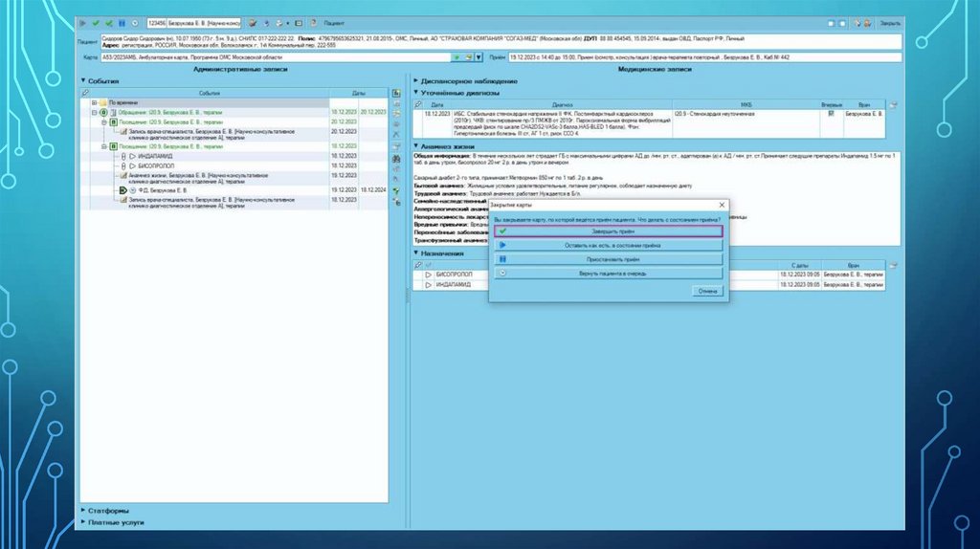Image resolution: width=980 pixels, height=549 pixels.
Task: Select ИНДАПАМИД in the events tree
Action: pos(153,155)
